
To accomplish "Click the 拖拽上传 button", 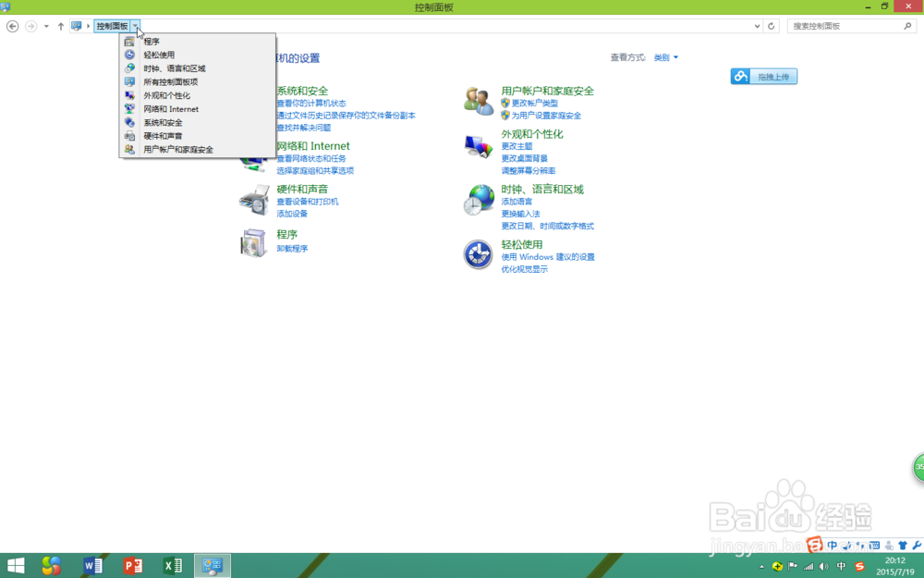I will tap(763, 76).
